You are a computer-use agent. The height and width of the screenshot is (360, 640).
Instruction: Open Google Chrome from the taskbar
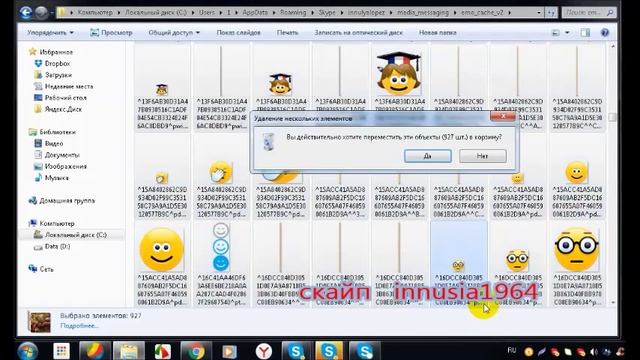pos(196,351)
